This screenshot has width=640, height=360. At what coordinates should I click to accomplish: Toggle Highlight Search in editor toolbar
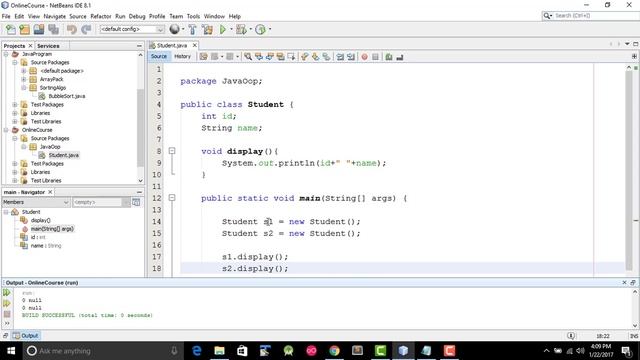click(x=280, y=57)
